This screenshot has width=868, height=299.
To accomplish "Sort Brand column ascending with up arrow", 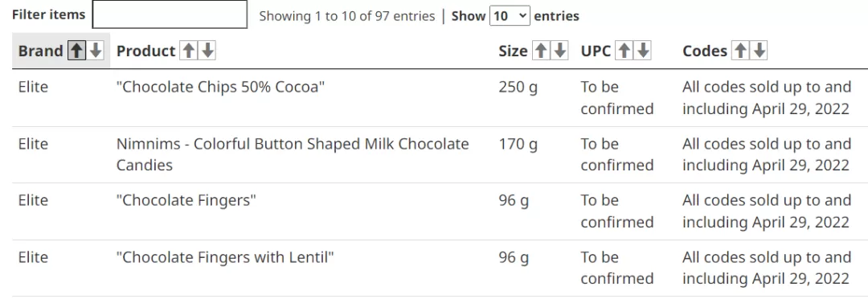I will click(77, 51).
